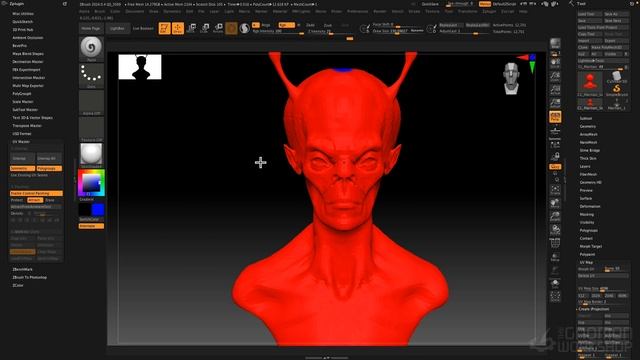This screenshot has height=360, width=640.
Task: Open the Dots stroke type picker
Action: click(x=91, y=75)
